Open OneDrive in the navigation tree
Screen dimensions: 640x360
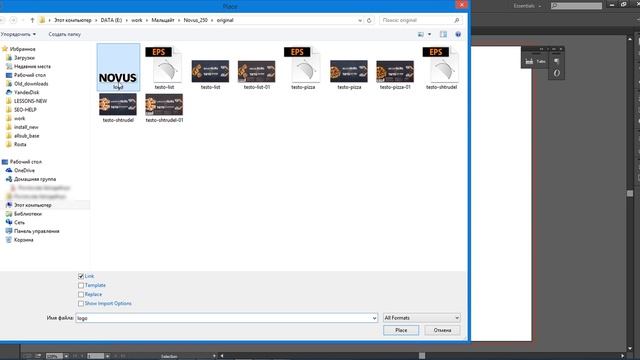[24, 171]
